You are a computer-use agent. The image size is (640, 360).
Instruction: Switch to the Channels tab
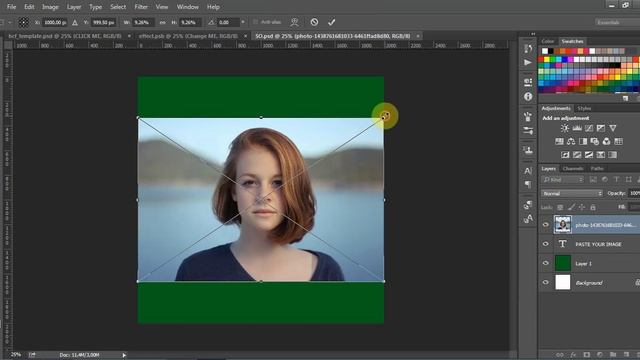click(x=573, y=169)
